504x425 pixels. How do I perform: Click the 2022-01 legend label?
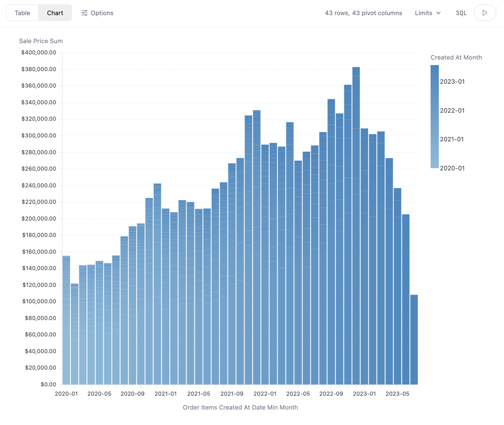point(452,110)
